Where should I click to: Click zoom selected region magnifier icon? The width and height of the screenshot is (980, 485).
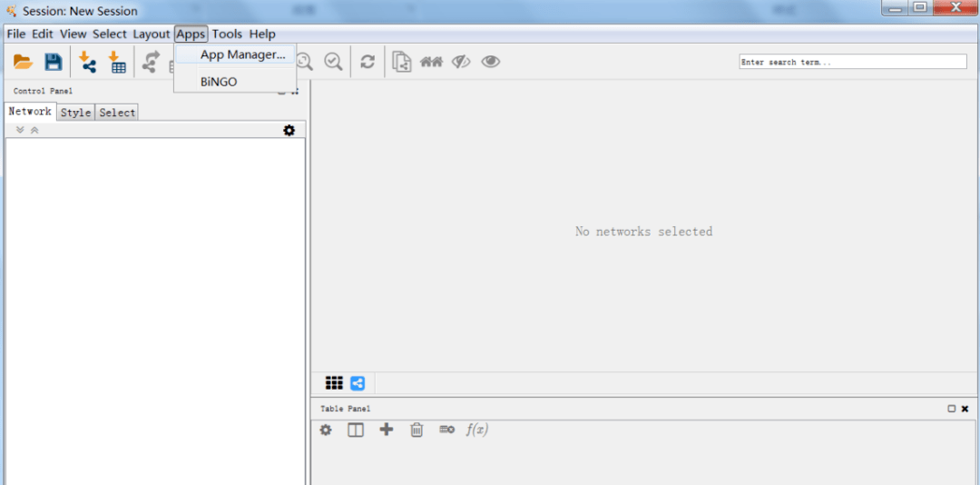[x=334, y=62]
